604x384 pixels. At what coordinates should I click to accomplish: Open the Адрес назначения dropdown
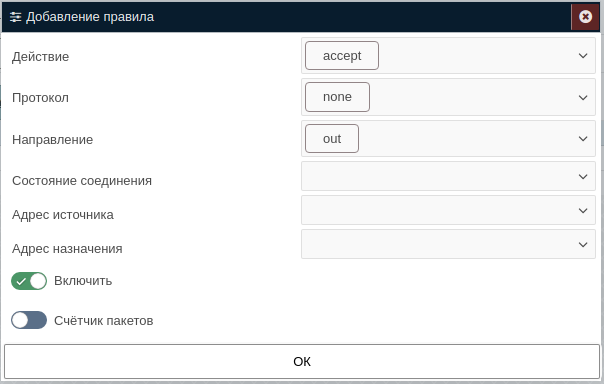pyautogui.click(x=448, y=244)
